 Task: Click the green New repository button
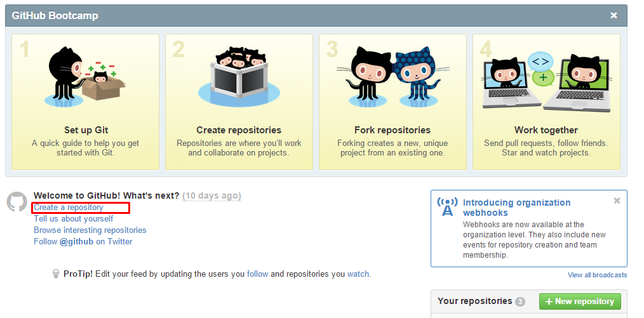point(580,301)
